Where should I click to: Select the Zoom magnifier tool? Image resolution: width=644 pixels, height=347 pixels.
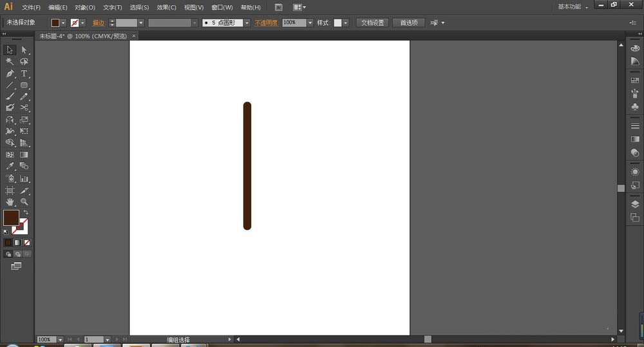tap(24, 202)
